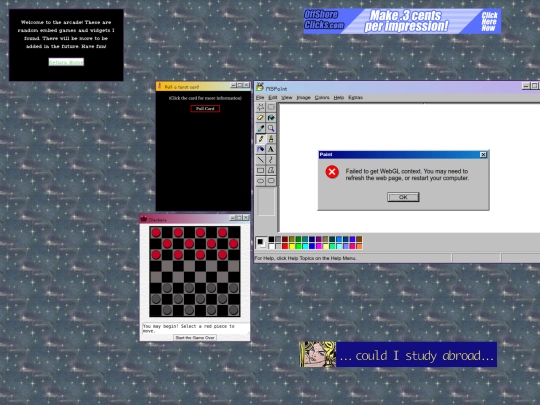This screenshot has width=540, height=405.
Task: Open the Extras menu in Paint
Action: click(355, 97)
